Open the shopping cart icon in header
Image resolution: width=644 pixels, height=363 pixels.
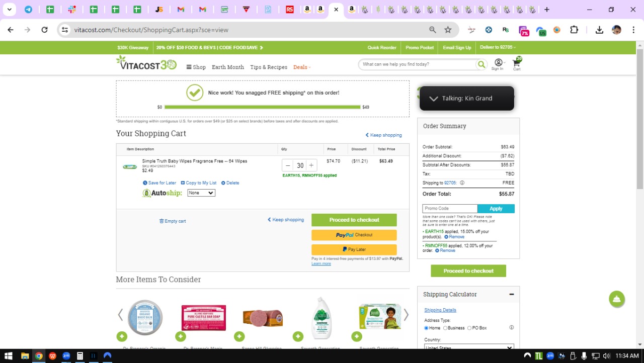pyautogui.click(x=517, y=63)
